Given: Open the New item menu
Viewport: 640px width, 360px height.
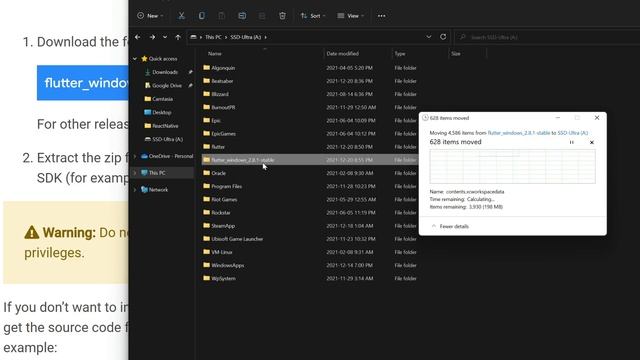Looking at the screenshot, I should 150,16.
